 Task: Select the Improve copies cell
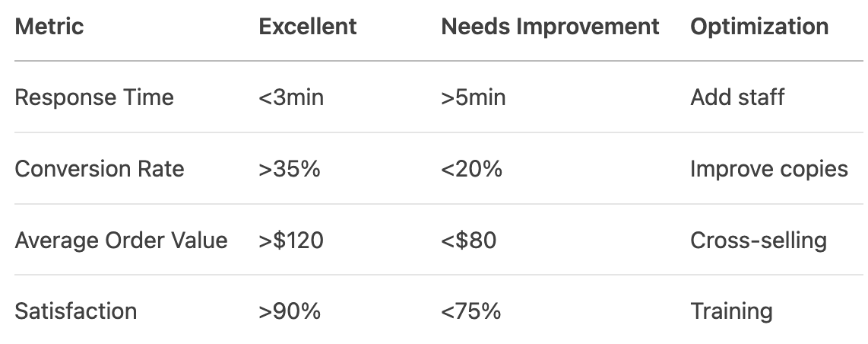(x=768, y=169)
